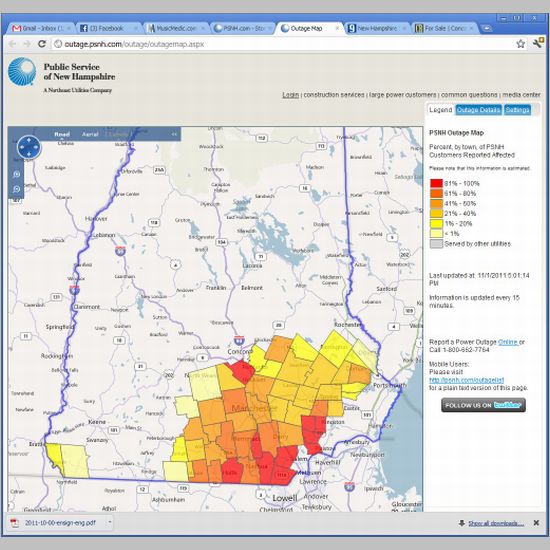
Task: Switch map to Aerial view
Action: point(90,134)
